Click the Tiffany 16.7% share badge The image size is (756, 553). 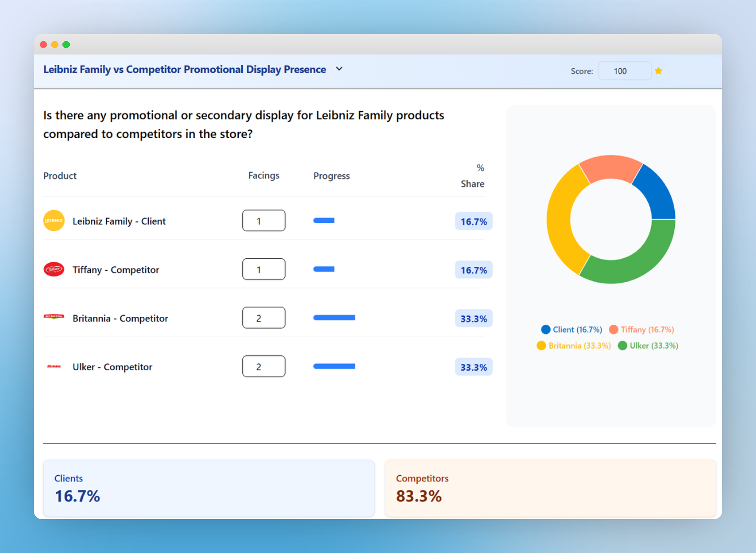coord(474,270)
